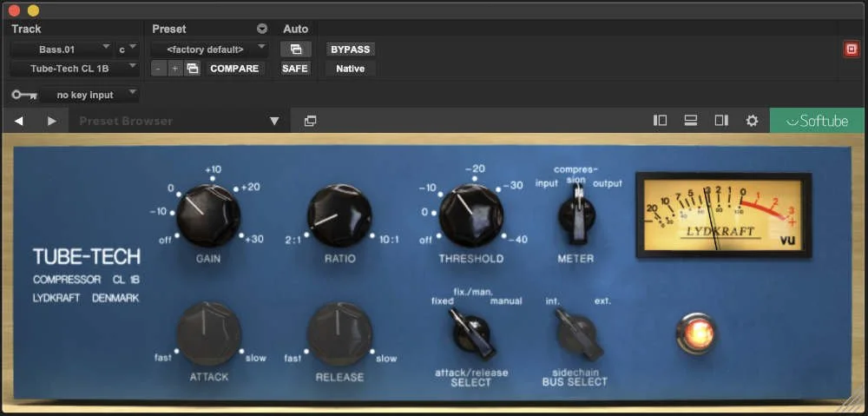Open the Bass.01 track selector dropdown
Viewport: 868px width, 416px height.
[61, 50]
